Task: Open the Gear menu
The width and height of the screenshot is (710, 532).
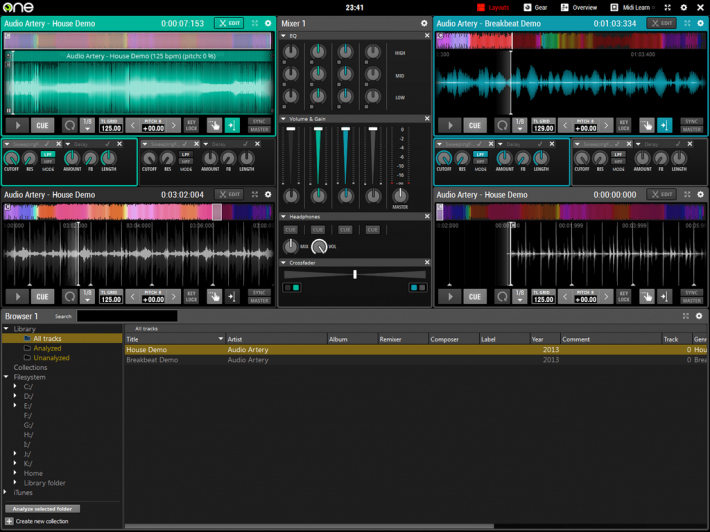Action: [535, 7]
